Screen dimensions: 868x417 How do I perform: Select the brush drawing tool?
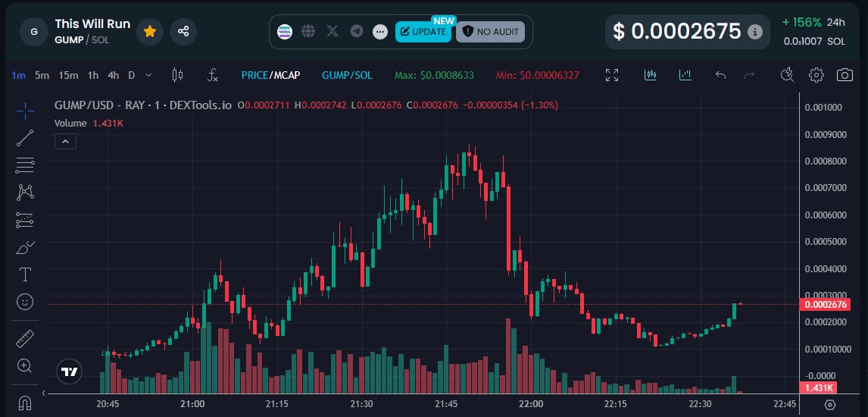click(x=25, y=247)
